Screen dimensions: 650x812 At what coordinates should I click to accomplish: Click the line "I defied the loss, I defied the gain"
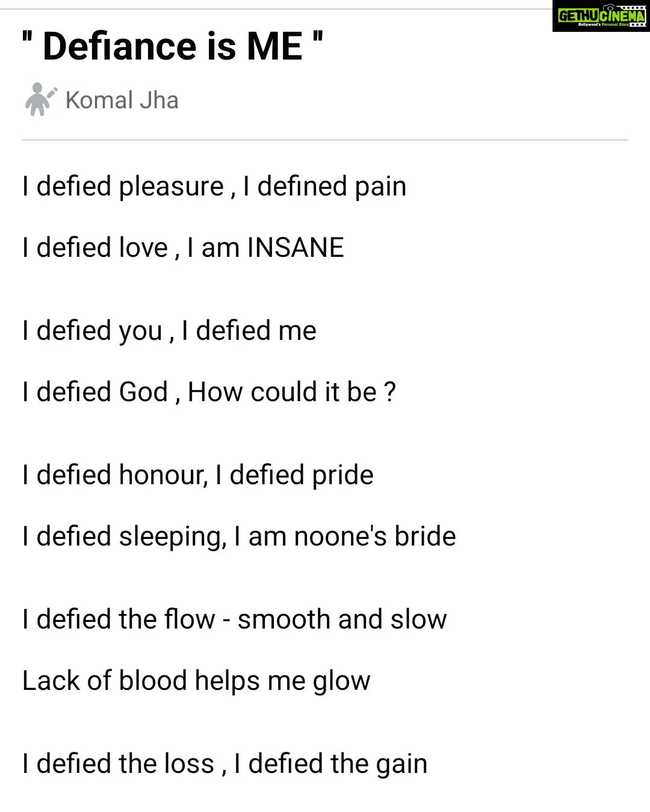224,764
